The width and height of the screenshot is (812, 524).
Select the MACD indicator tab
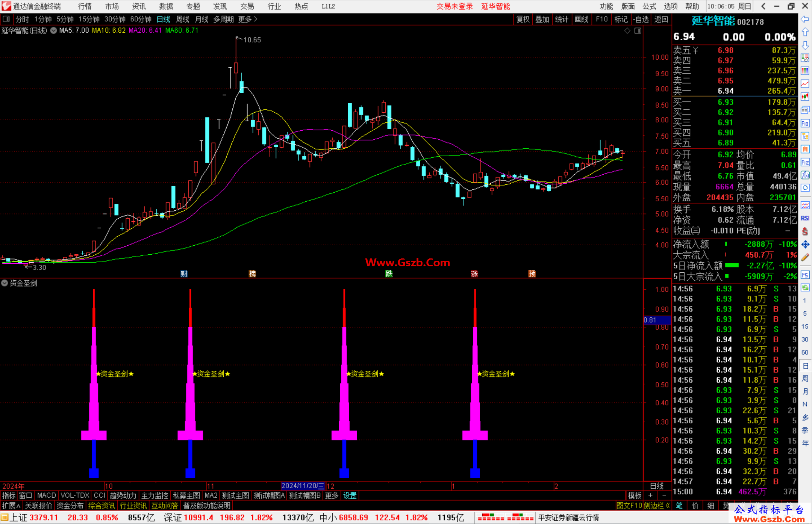[x=46, y=495]
